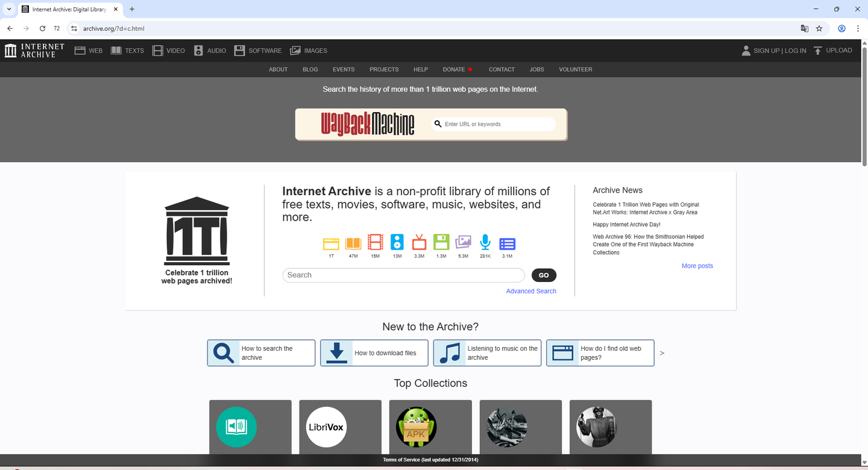Open the How to search the archive card
The height and width of the screenshot is (470, 868).
(x=261, y=353)
